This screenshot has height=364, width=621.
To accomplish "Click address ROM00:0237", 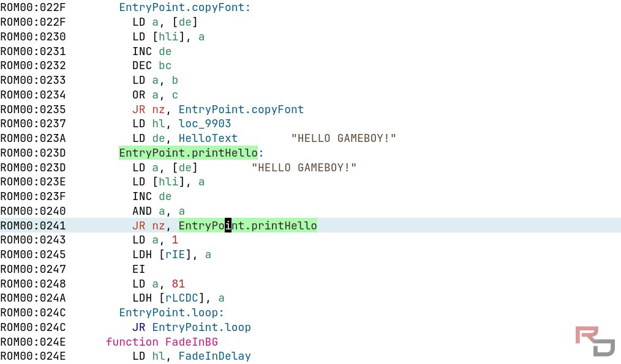I will [33, 124].
